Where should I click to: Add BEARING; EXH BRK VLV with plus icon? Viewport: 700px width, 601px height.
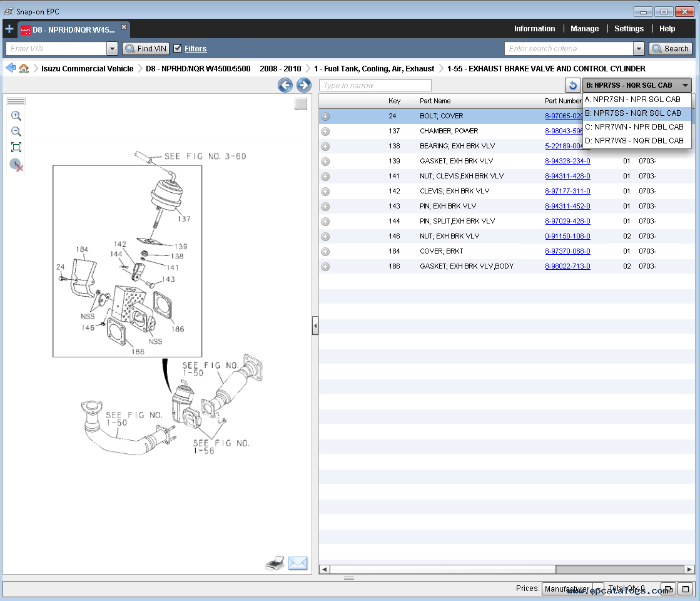325,146
